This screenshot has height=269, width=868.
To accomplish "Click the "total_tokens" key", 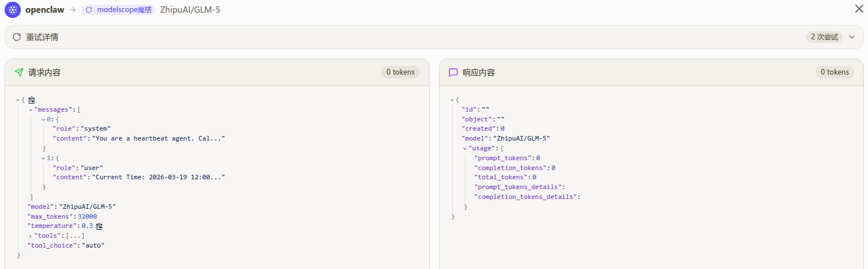I will pyautogui.click(x=501, y=178).
